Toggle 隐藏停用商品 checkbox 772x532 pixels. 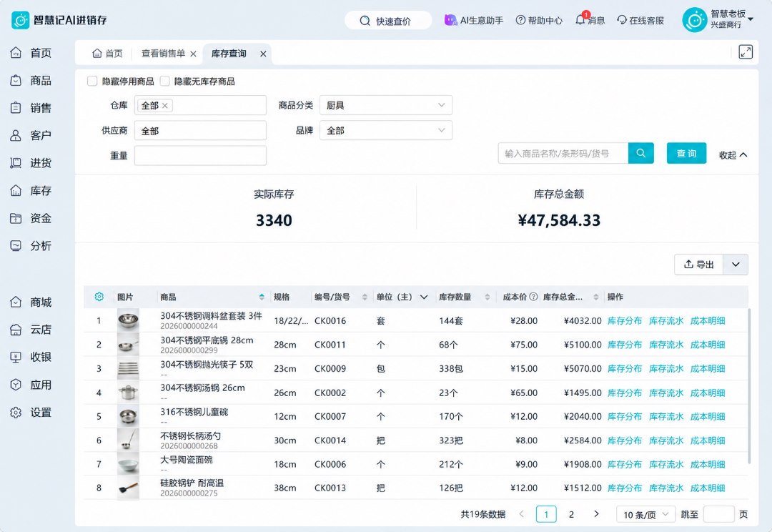coord(92,82)
